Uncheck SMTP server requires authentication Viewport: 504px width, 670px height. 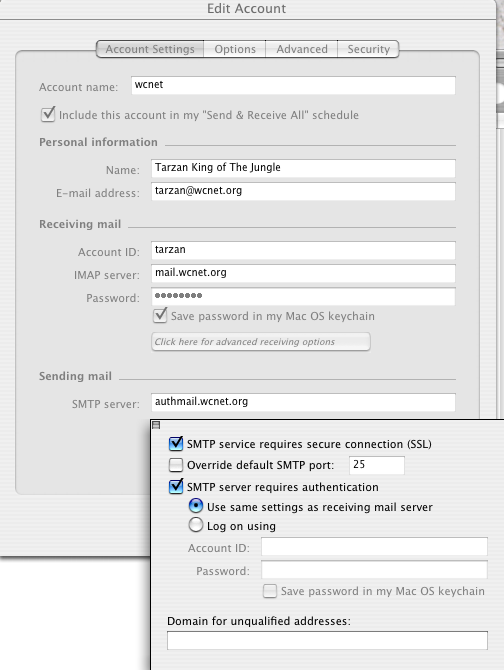point(176,487)
